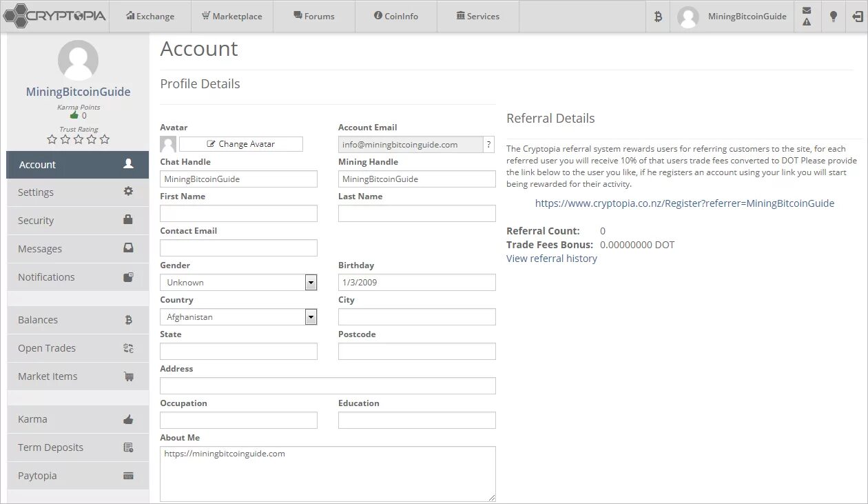The height and width of the screenshot is (504, 868).
Task: Expand the Gender dropdown
Action: [x=311, y=283]
